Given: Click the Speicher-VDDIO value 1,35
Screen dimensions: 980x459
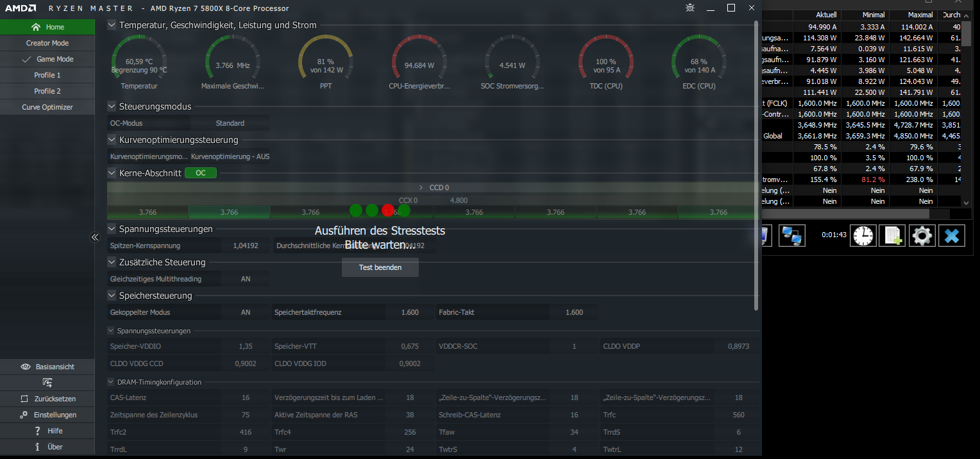Looking at the screenshot, I should (246, 346).
